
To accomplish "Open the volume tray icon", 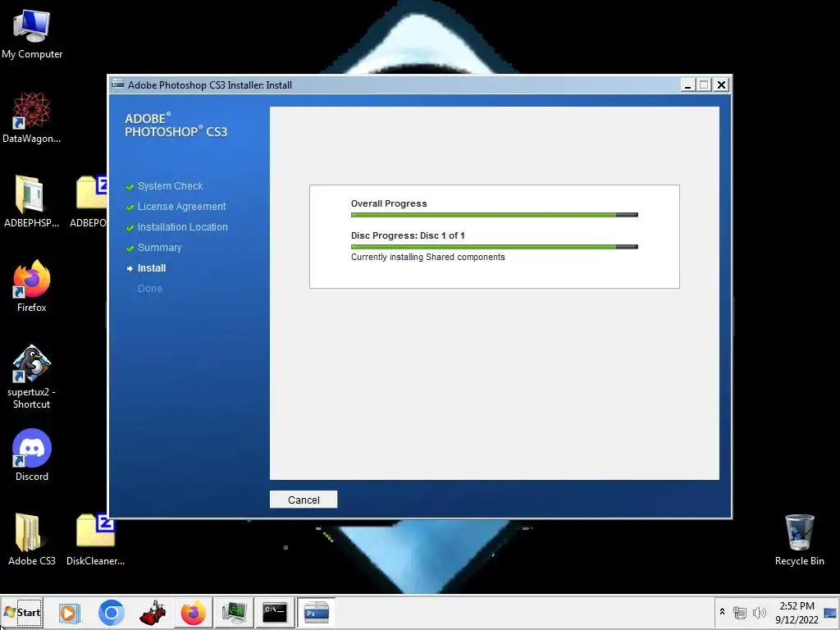I will pyautogui.click(x=759, y=612).
